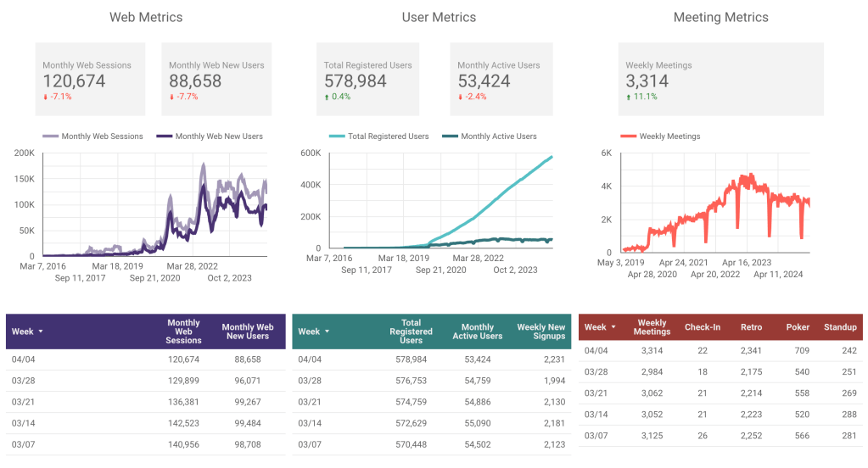Select the 576,753 registered users cell
The height and width of the screenshot is (468, 868).
coord(411,381)
